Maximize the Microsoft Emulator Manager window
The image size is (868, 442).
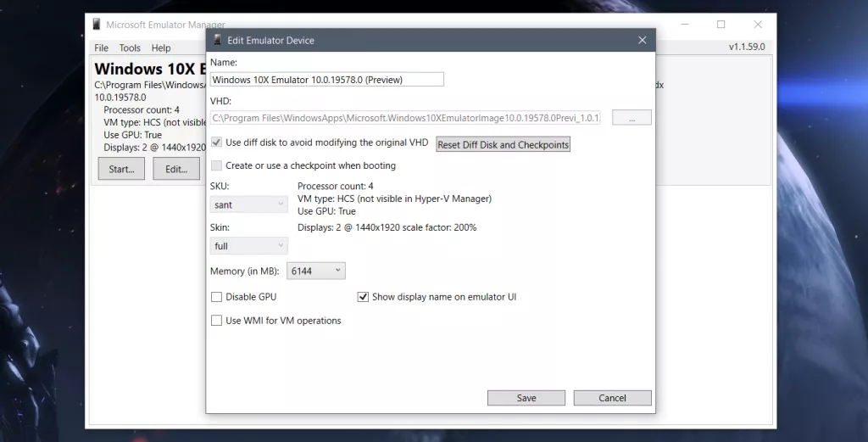[x=721, y=25]
